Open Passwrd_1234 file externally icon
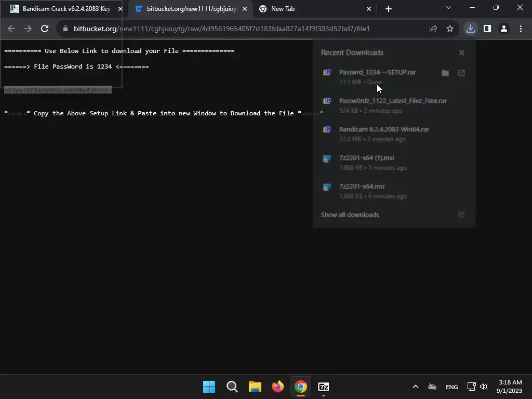This screenshot has width=532, height=399. pos(461,73)
